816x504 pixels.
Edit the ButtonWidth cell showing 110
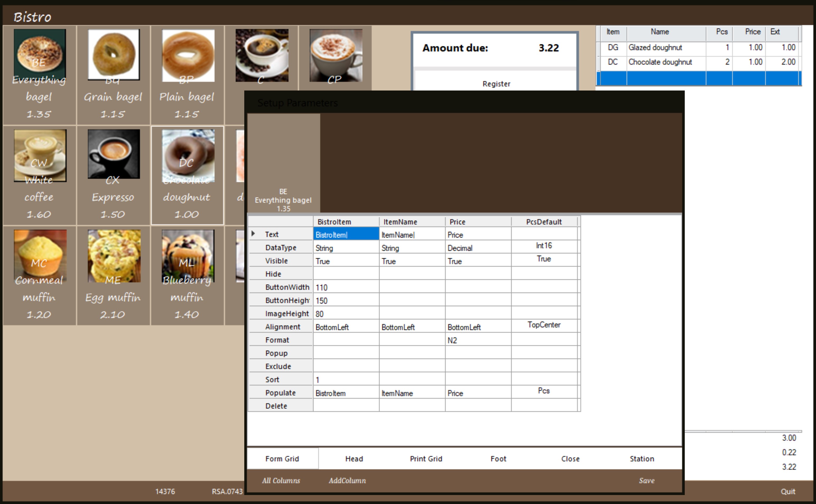(345, 287)
